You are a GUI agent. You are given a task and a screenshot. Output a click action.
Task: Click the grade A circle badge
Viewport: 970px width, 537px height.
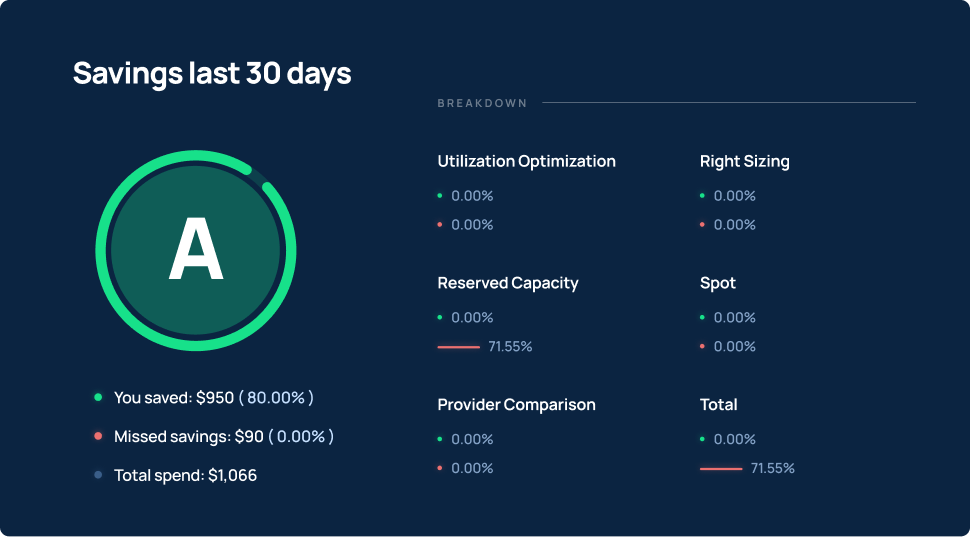point(195,251)
